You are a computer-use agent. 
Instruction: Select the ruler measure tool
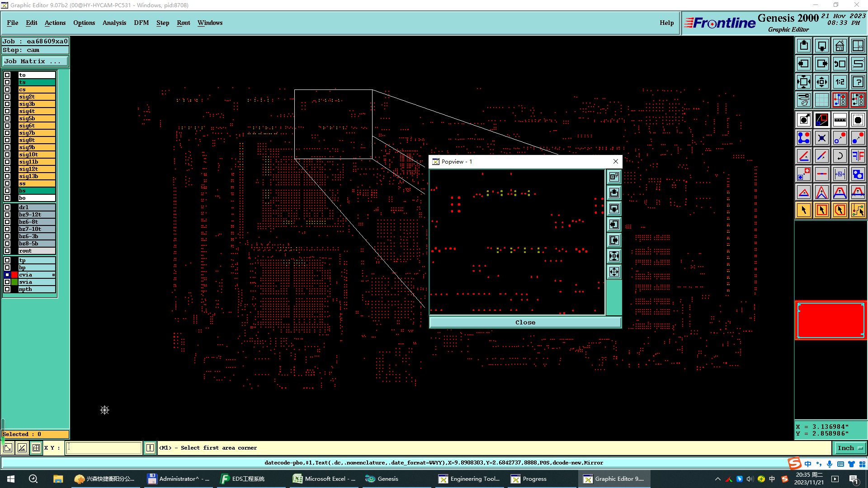pos(840,120)
